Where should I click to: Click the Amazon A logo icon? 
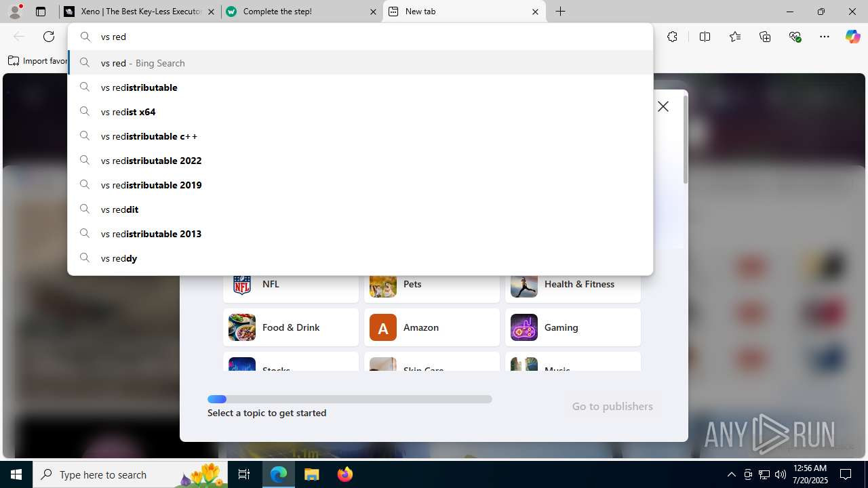[383, 327]
